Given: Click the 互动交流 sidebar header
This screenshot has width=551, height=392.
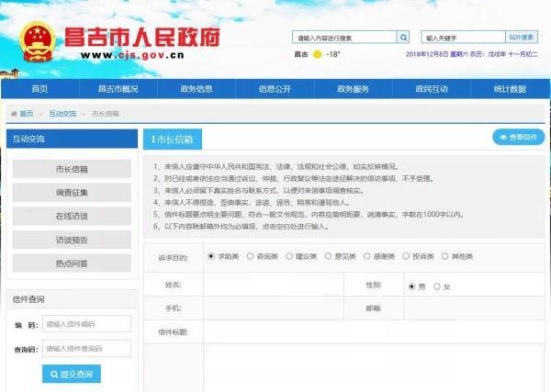Looking at the screenshot, I should tap(72, 139).
